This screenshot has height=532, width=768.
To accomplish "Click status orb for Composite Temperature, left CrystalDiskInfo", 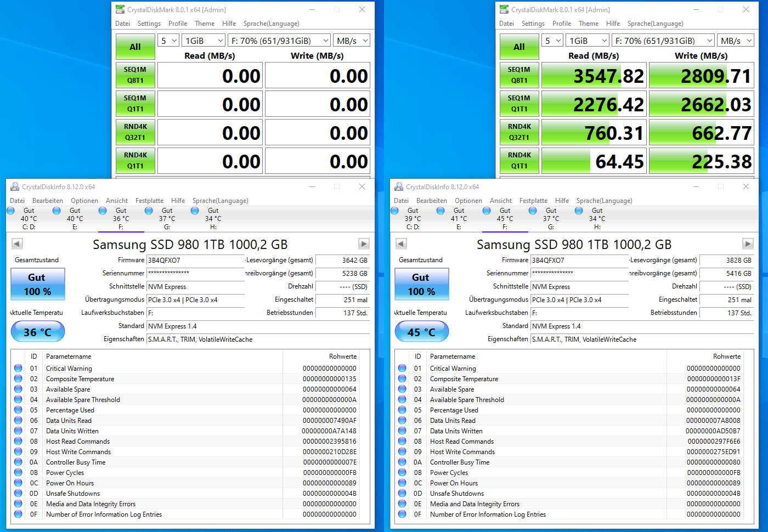I will (x=18, y=378).
